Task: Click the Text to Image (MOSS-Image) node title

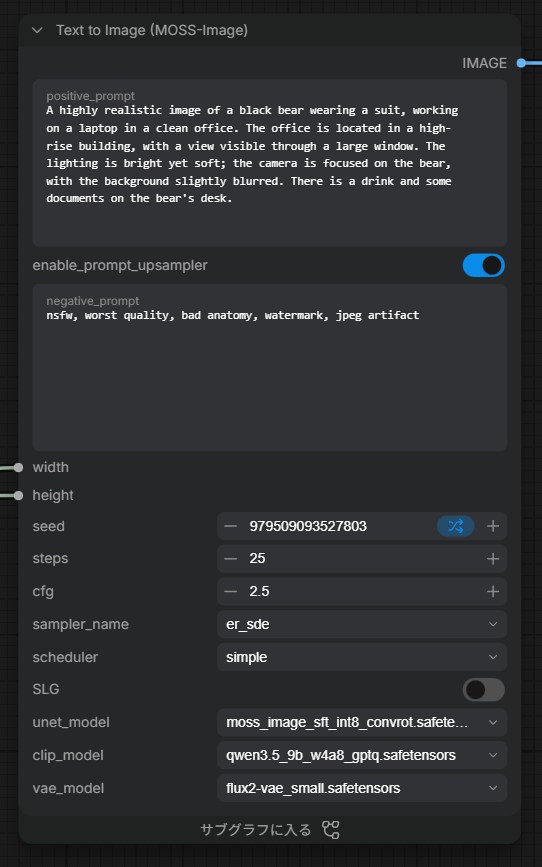Action: click(x=152, y=30)
